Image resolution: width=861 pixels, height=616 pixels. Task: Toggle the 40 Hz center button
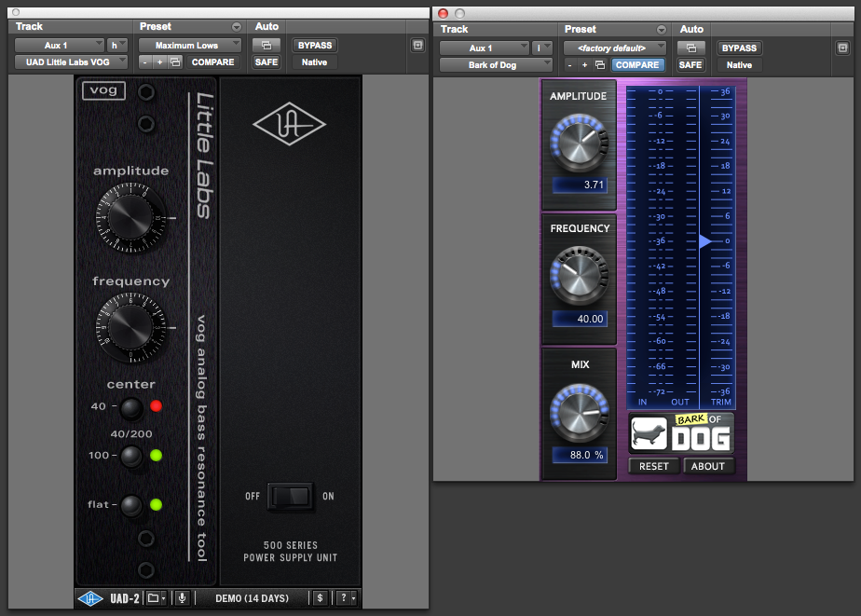[x=131, y=407]
